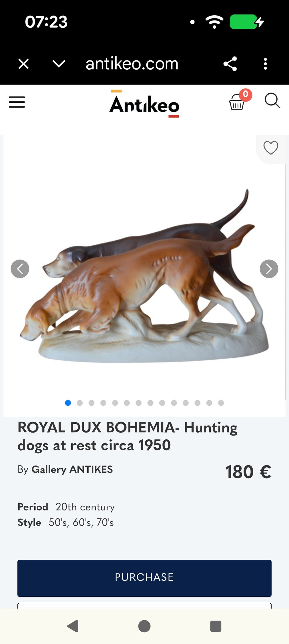Viewport: 289px width, 644px height.
Task: Tap the Android back navigation button
Action: tap(73, 626)
